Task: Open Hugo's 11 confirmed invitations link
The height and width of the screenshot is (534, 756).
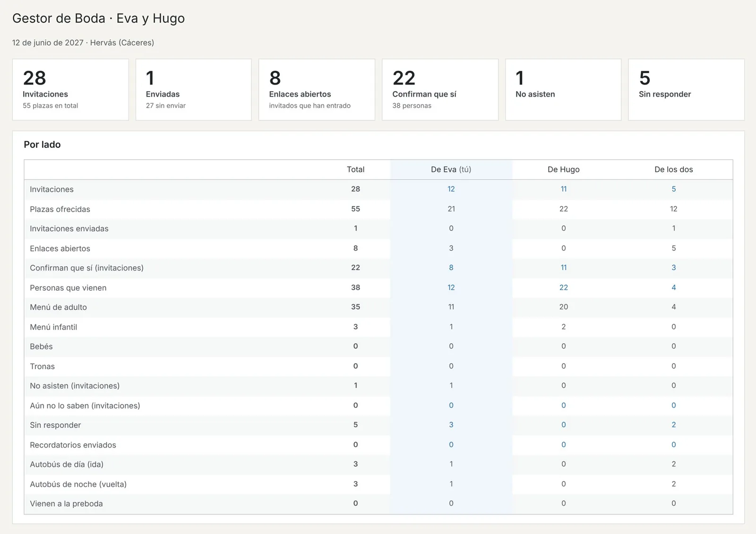Action: [564, 268]
